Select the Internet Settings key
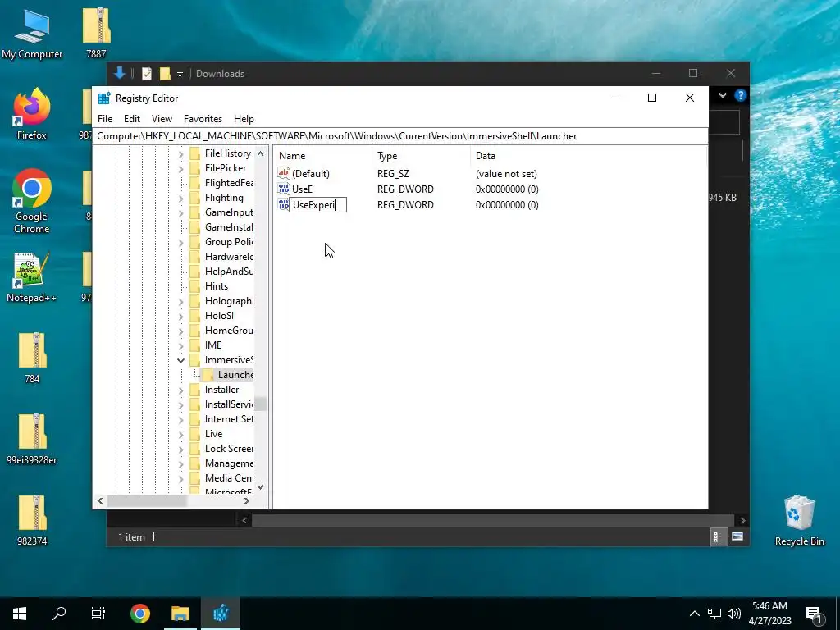 (x=229, y=419)
